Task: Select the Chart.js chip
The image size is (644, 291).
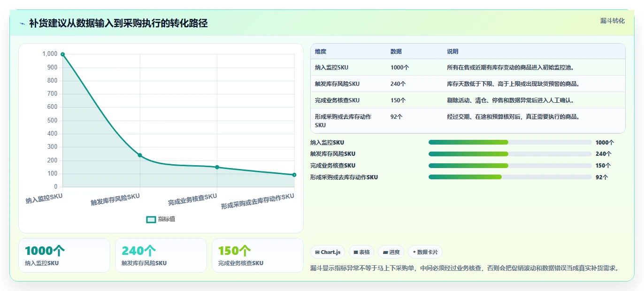Action: pos(328,252)
